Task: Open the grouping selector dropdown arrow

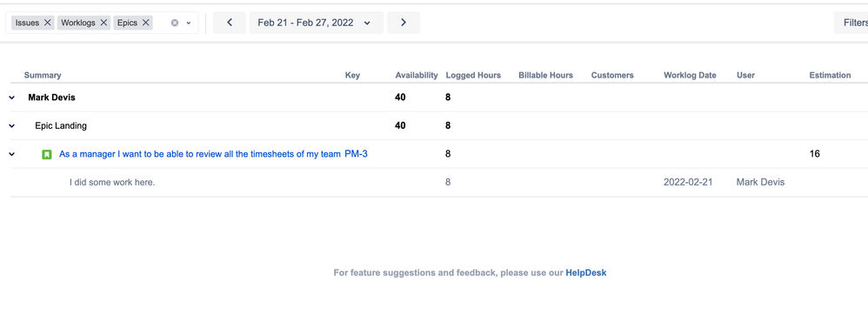Action: click(189, 23)
